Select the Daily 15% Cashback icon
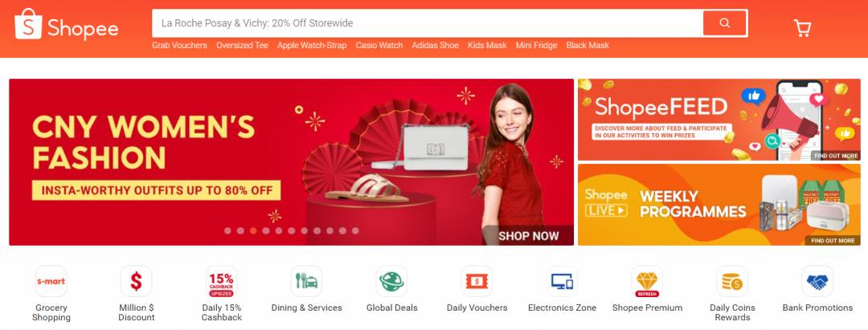 222,281
